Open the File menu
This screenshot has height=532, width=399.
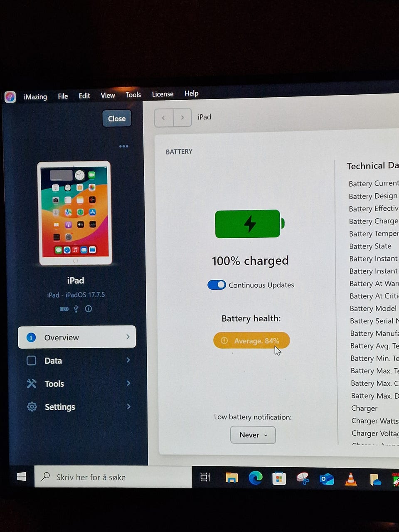[63, 96]
